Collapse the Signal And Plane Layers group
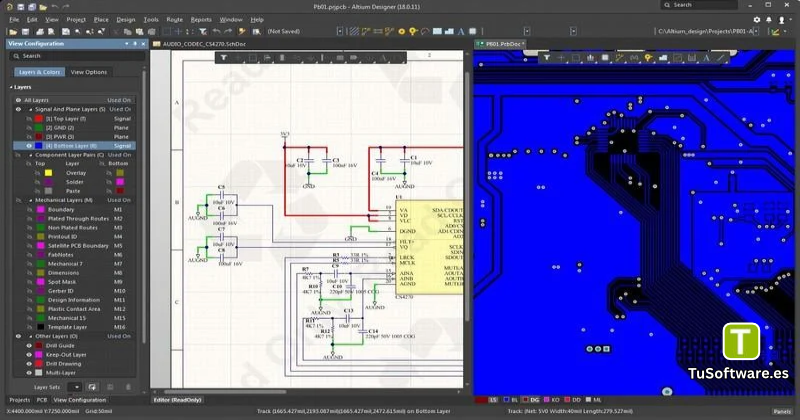 tap(31, 109)
